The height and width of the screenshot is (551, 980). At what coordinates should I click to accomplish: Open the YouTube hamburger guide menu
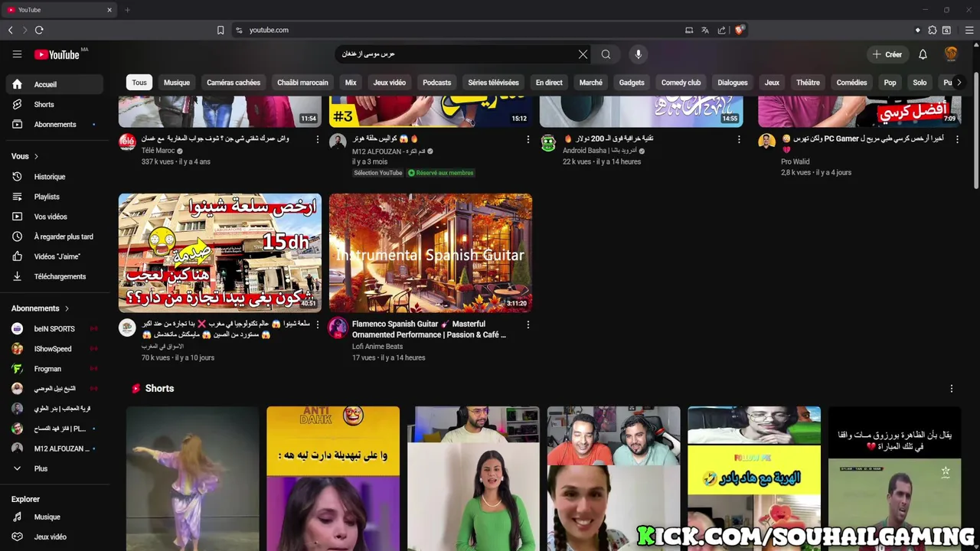pos(17,54)
